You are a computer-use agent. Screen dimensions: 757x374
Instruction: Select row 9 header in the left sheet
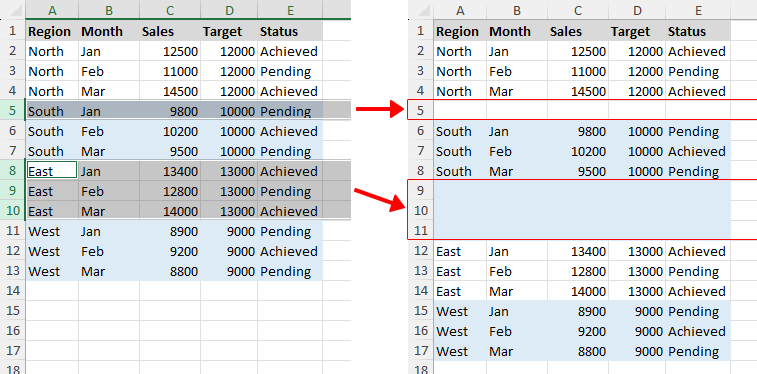[13, 191]
